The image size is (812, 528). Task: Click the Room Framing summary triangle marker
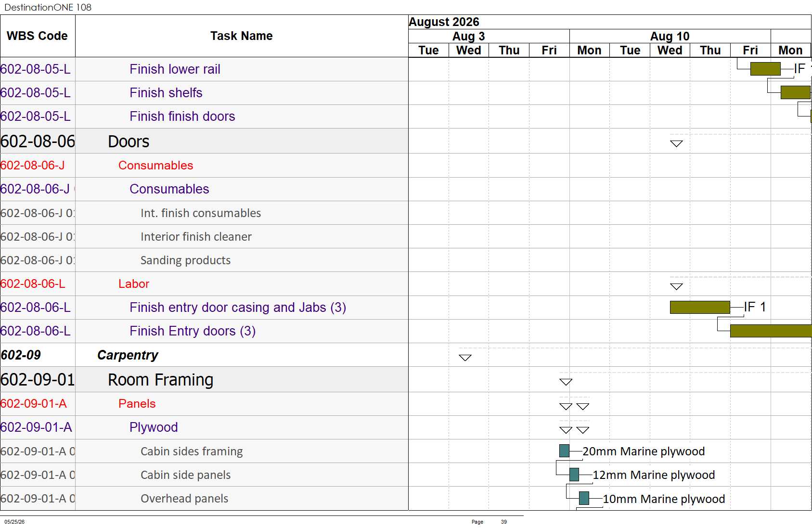(x=566, y=382)
